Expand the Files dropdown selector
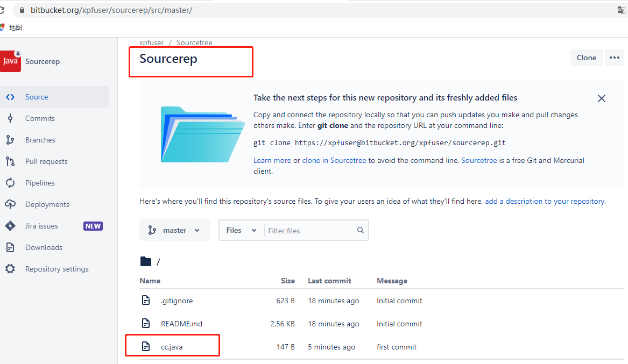This screenshot has height=364, width=628. pyautogui.click(x=241, y=230)
